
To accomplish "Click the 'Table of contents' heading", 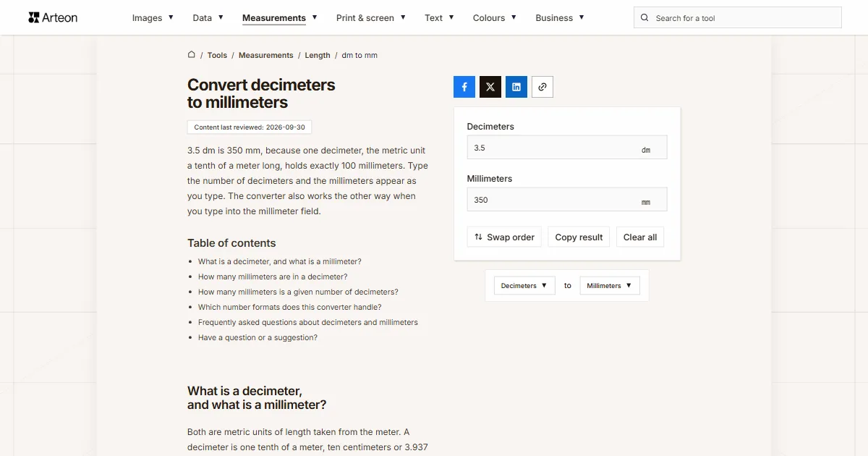I will point(231,243).
